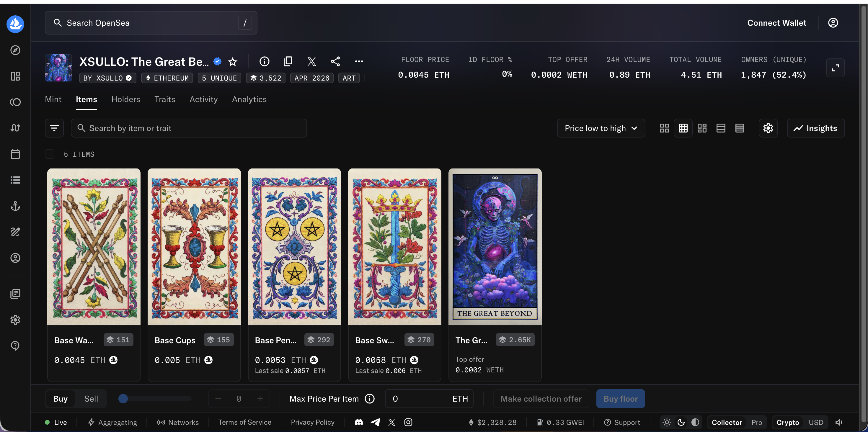Viewport: 868px width, 432px height.
Task: Decrease quantity with the minus stepper
Action: click(x=218, y=399)
